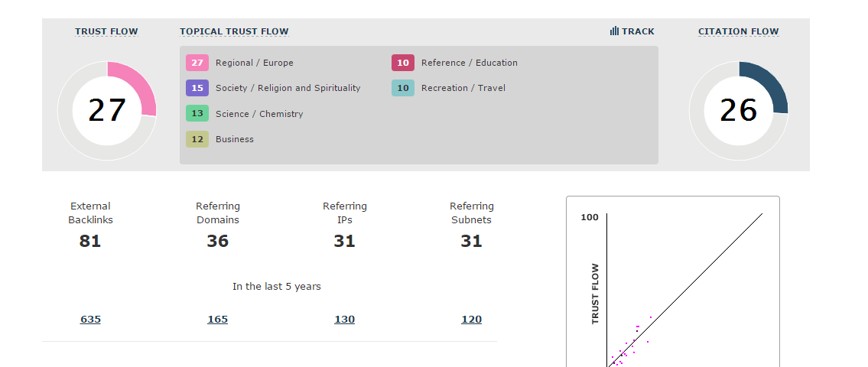Open the TOPICAL TRUST FLOW heading link
Viewport: 868px width, 367px height.
pyautogui.click(x=234, y=31)
